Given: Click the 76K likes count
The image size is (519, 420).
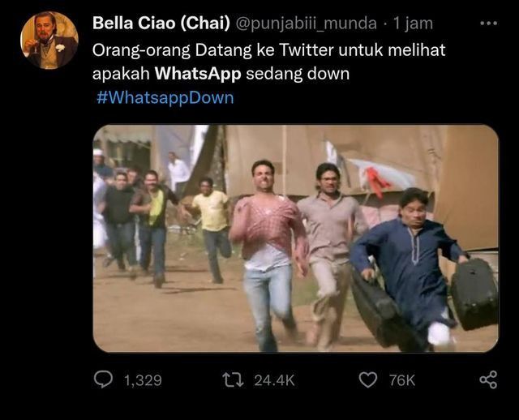Looking at the screenshot, I should pos(401,379).
